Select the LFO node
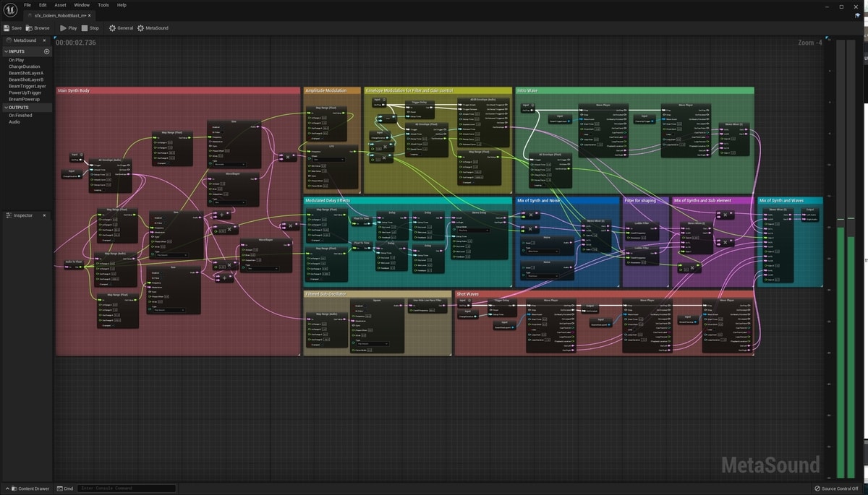Image resolution: width=868 pixels, height=495 pixels. (331, 168)
